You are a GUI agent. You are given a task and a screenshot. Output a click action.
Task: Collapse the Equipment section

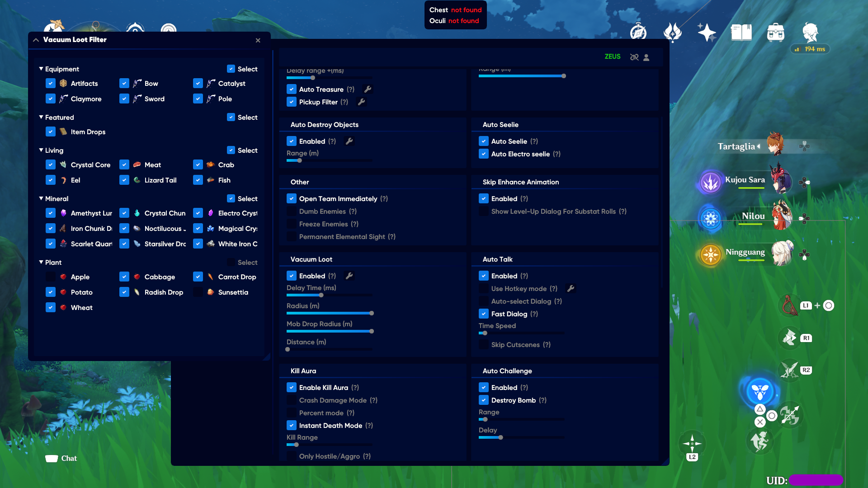coord(41,69)
